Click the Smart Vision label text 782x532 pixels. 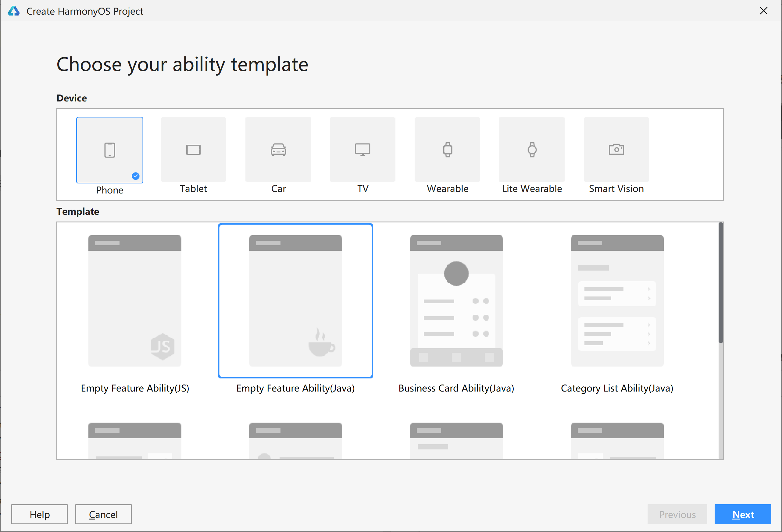tap(616, 189)
